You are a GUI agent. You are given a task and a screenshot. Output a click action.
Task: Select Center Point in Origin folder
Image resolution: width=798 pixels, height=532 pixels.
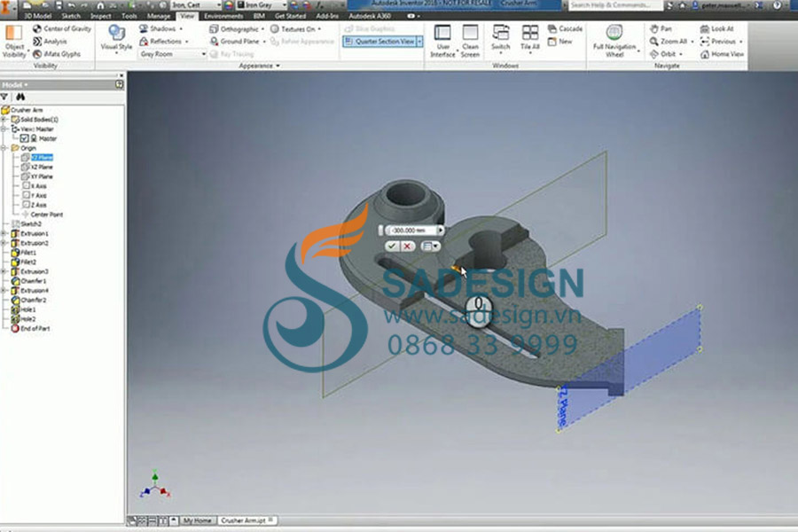coord(43,215)
